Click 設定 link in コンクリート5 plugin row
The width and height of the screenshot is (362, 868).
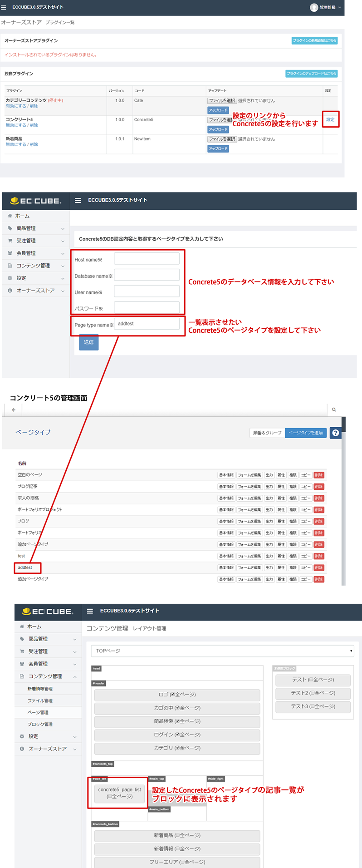330,119
